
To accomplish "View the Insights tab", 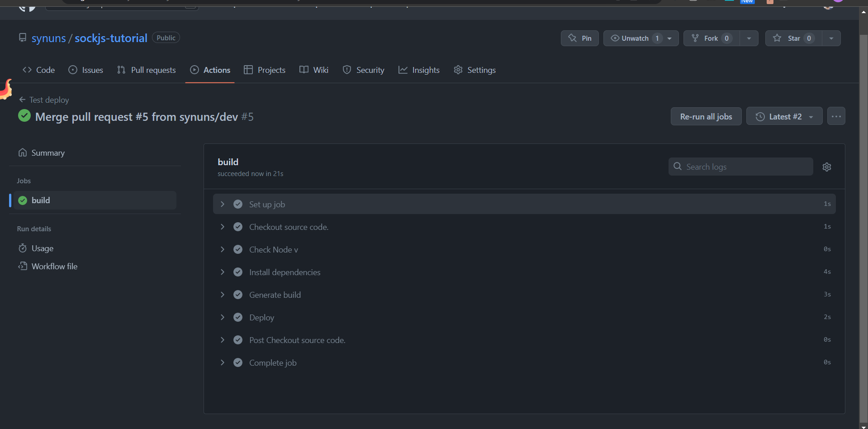I will tap(419, 70).
